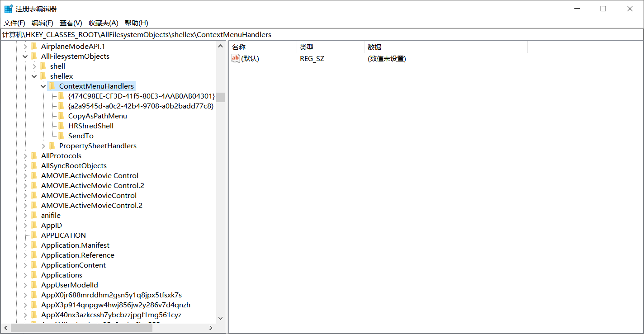This screenshot has height=334, width=644.
Task: Open the 文件(F) menu
Action: pos(14,23)
